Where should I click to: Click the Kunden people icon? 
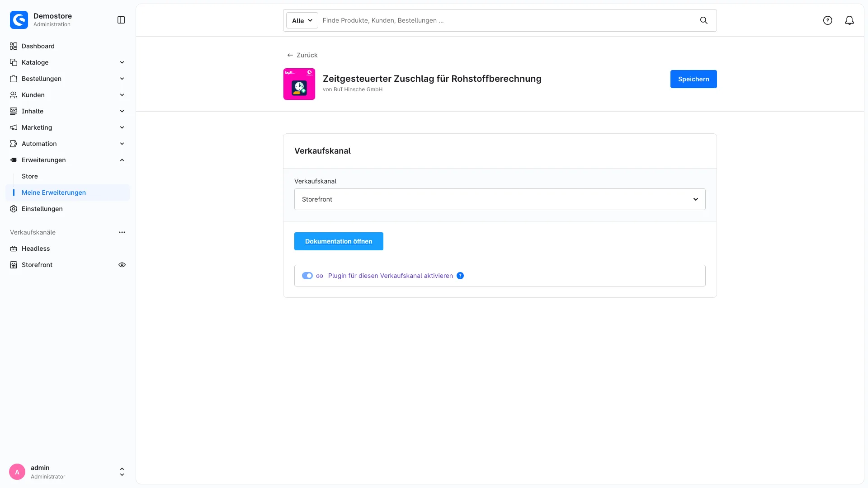[14, 95]
